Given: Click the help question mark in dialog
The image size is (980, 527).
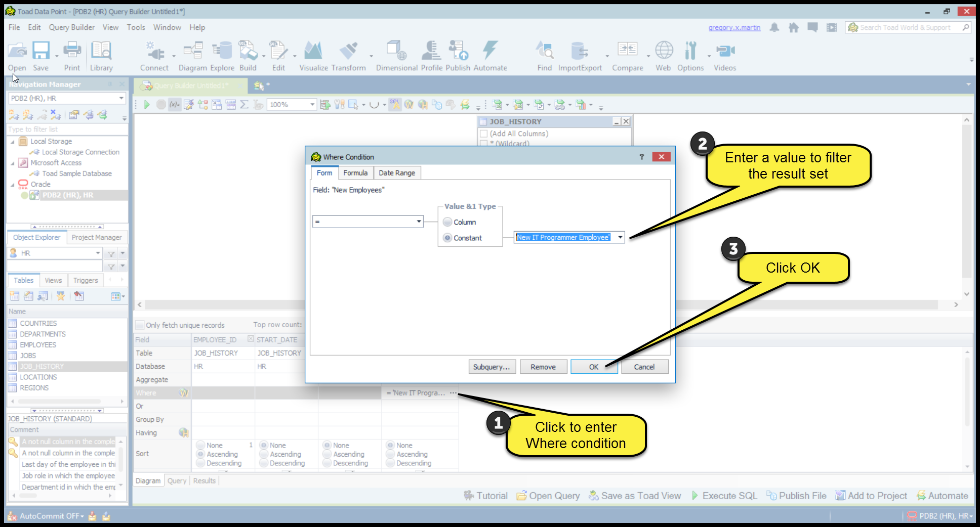Looking at the screenshot, I should [642, 157].
